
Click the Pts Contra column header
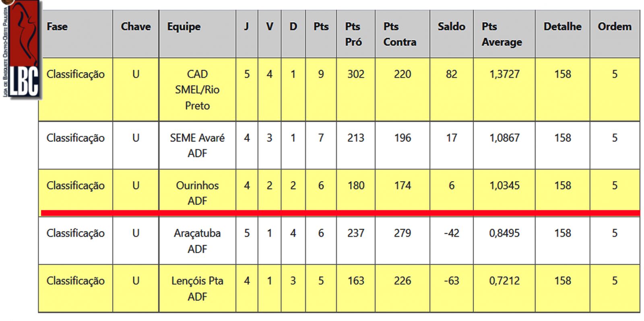(400, 34)
